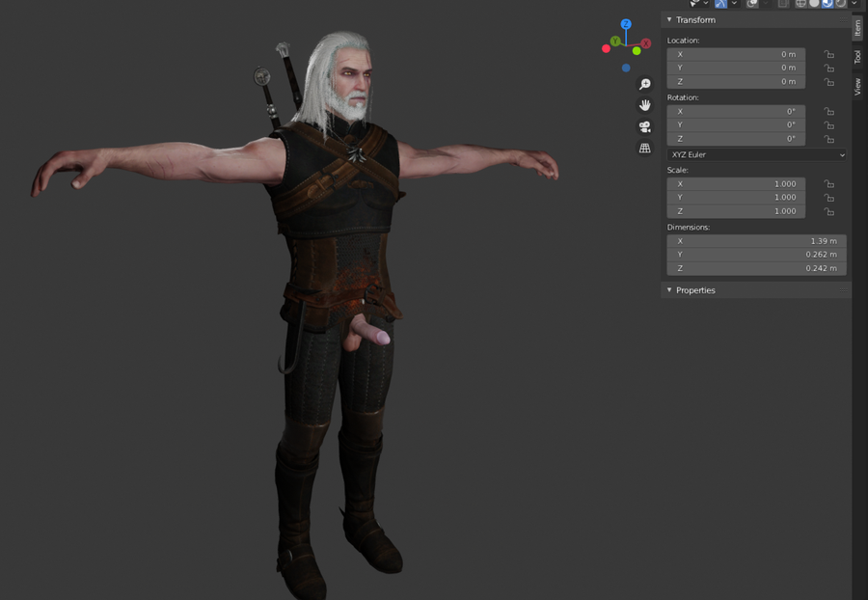The width and height of the screenshot is (868, 600).
Task: Open the XYZ Euler rotation mode dropdown
Action: tap(757, 155)
